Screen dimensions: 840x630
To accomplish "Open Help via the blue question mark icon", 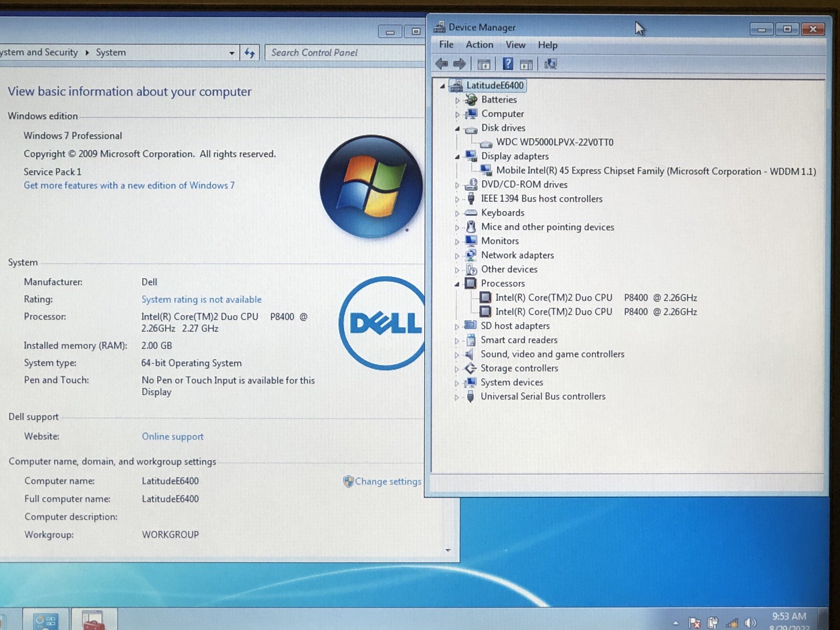I will coord(508,64).
